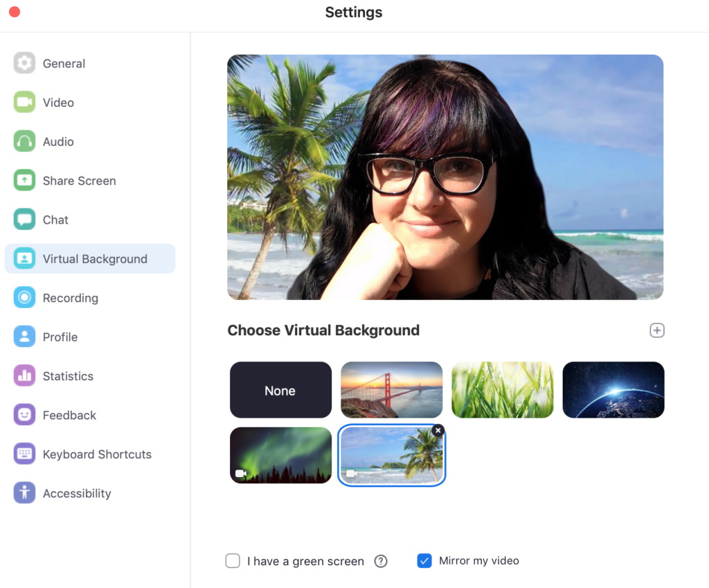Open the Chat settings section
Screen dimensions: 709x588
click(x=55, y=220)
